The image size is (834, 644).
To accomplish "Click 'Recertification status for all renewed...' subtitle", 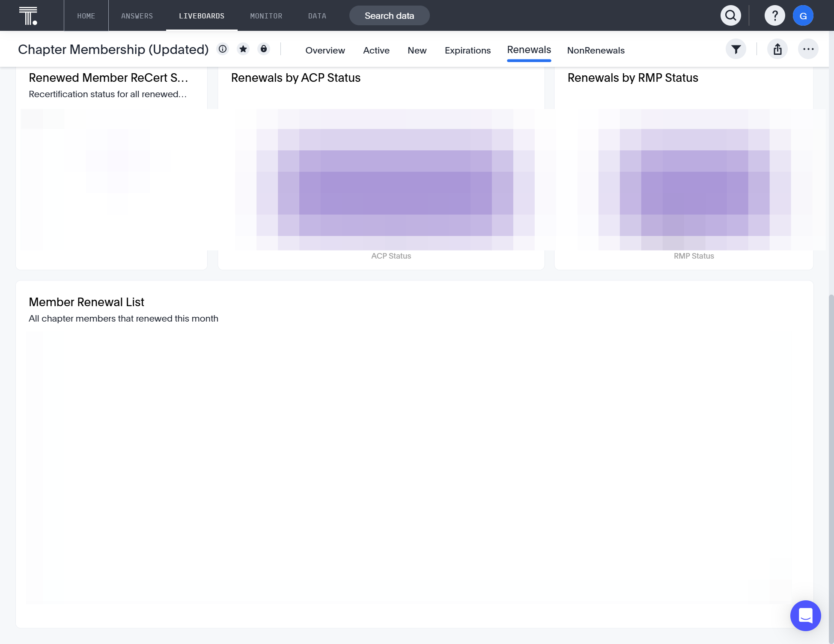I will click(108, 94).
